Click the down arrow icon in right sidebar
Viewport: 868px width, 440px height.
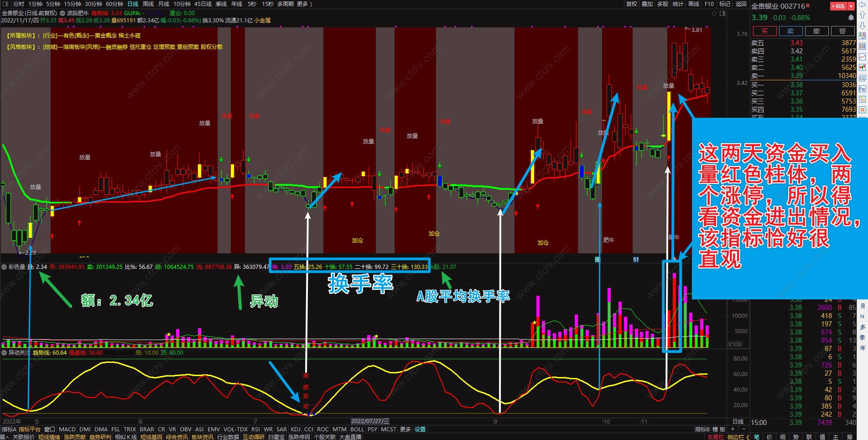point(862,26)
